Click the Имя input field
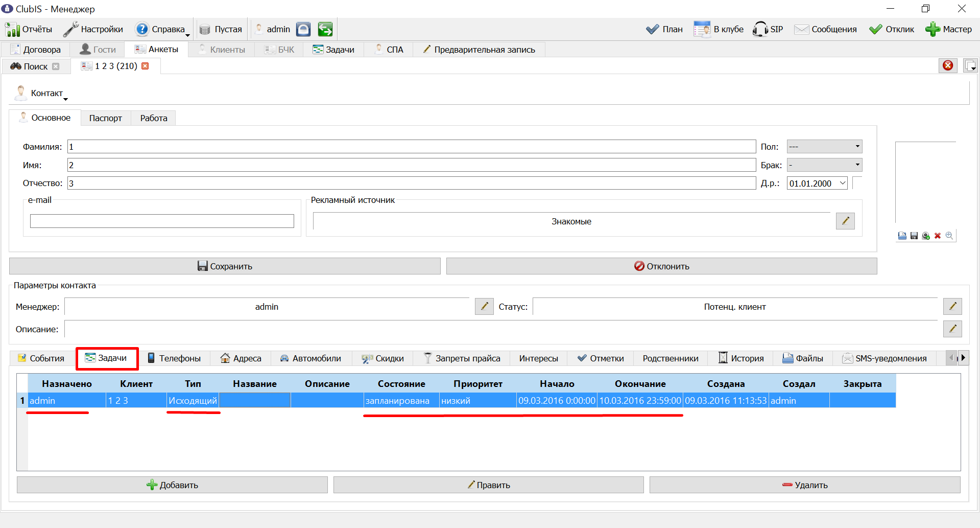Viewport: 980px width, 528px height. (x=412, y=165)
